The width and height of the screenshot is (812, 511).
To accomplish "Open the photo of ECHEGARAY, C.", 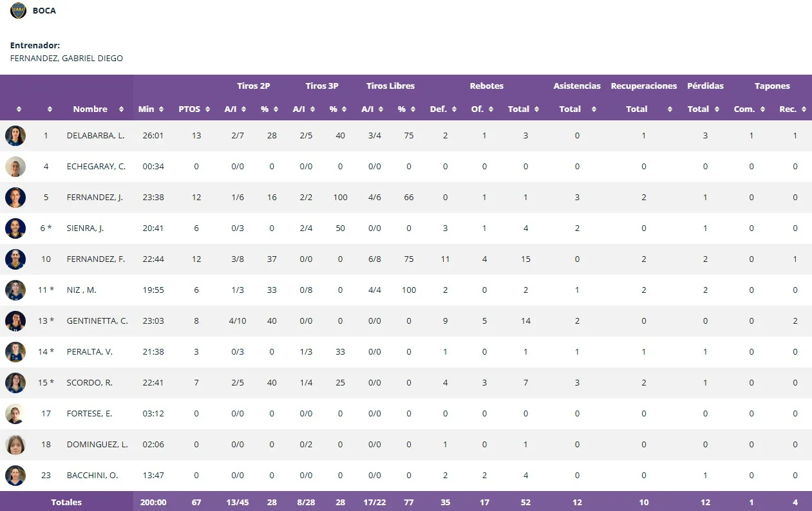I will click(15, 167).
